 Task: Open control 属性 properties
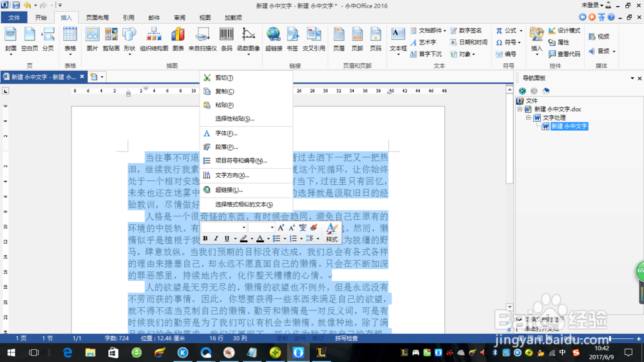(559, 42)
